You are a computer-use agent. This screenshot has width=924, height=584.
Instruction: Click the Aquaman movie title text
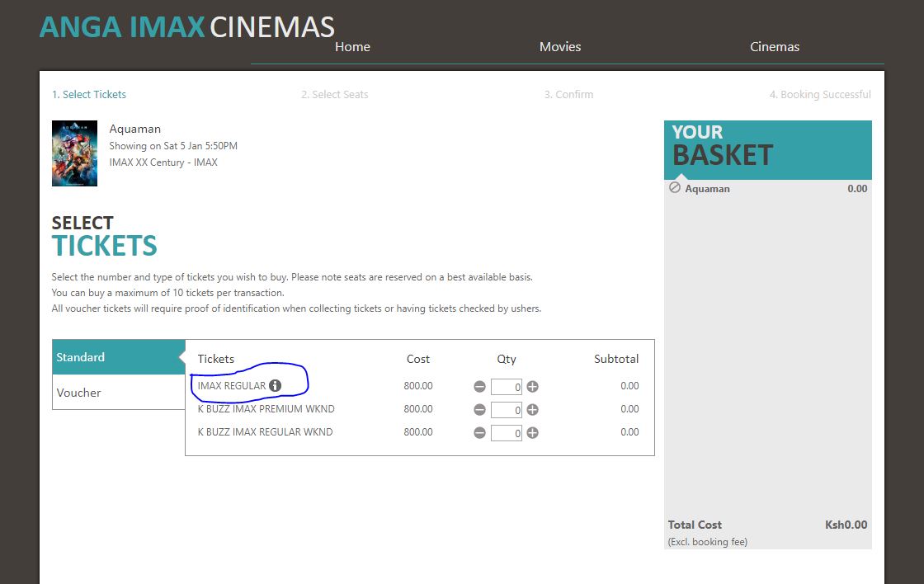coord(135,129)
